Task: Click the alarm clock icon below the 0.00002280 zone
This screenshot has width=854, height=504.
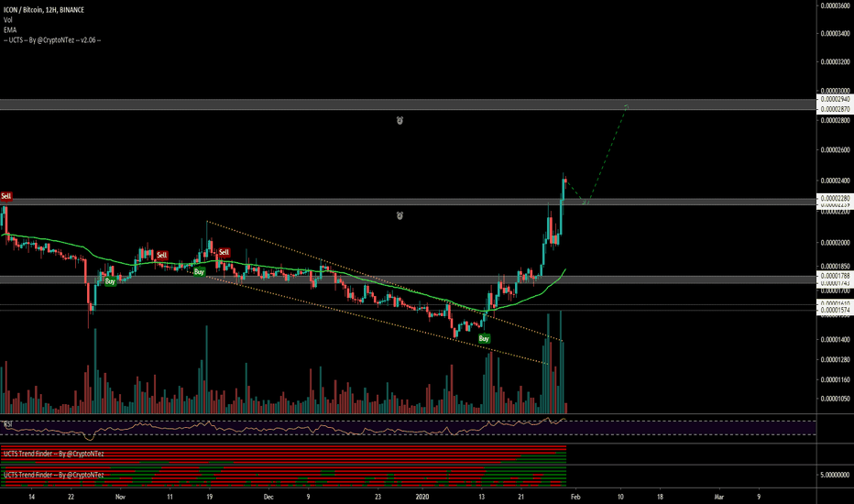Action: 400,215
